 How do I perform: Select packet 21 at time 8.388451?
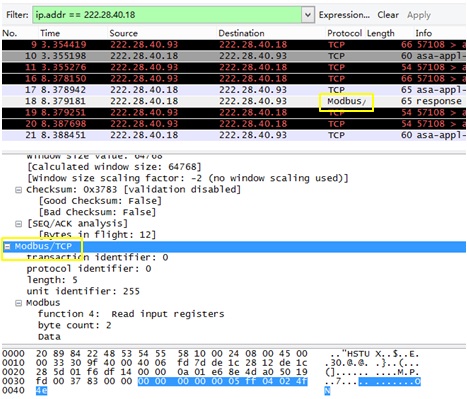click(234, 135)
